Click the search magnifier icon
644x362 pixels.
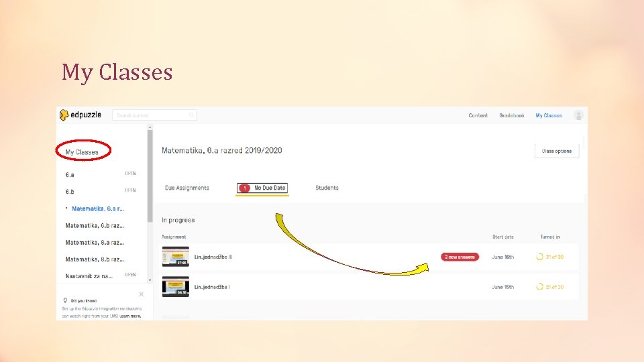click(x=191, y=115)
